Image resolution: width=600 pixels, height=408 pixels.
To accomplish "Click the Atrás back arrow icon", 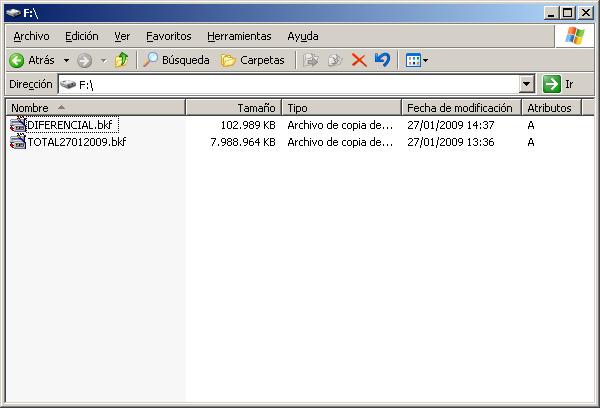I will (x=17, y=60).
